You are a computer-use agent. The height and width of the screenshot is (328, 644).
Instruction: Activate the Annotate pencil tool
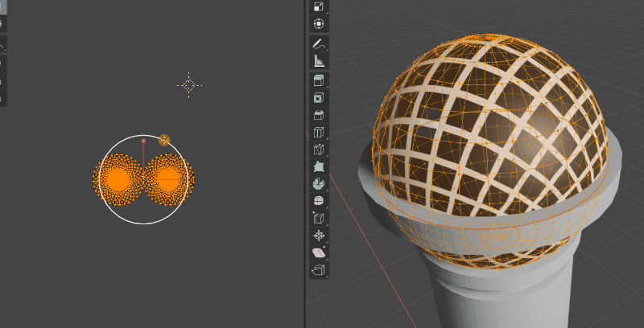coord(319,43)
